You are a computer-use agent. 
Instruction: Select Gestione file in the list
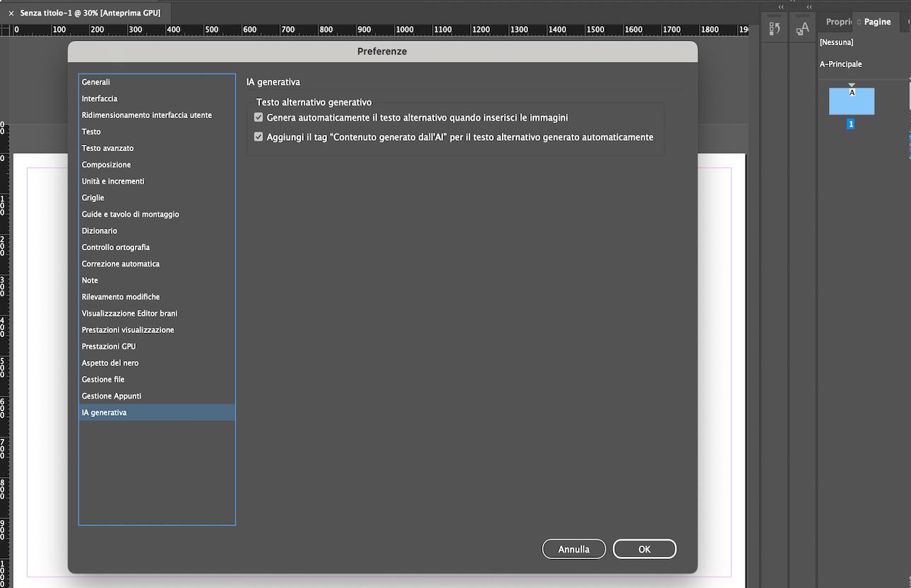tap(157, 380)
